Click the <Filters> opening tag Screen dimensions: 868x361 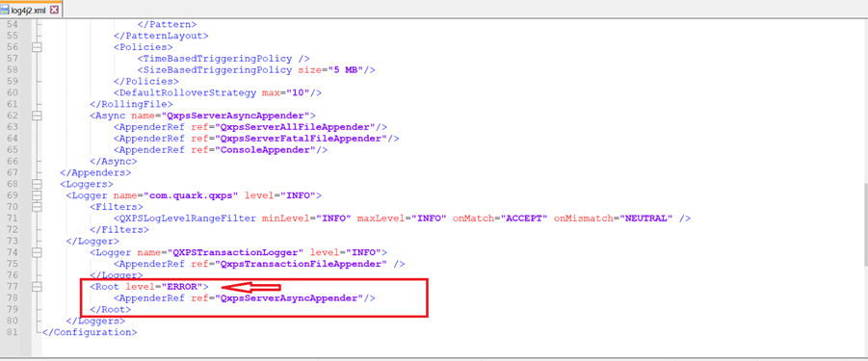[x=117, y=207]
